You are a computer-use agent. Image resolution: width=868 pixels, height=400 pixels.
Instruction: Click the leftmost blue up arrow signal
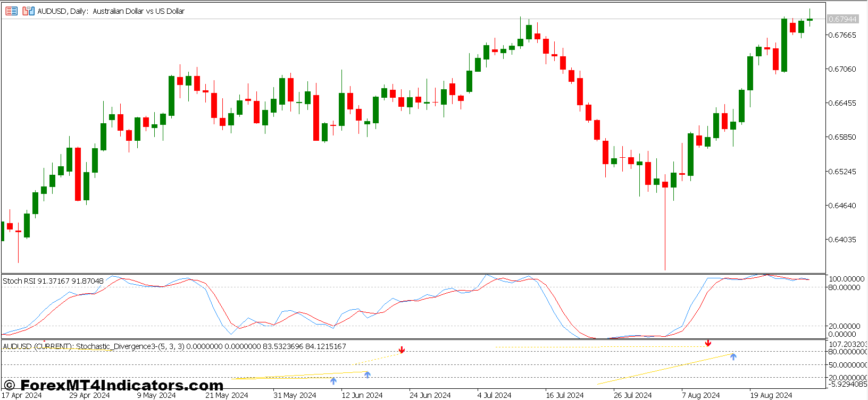click(x=333, y=380)
